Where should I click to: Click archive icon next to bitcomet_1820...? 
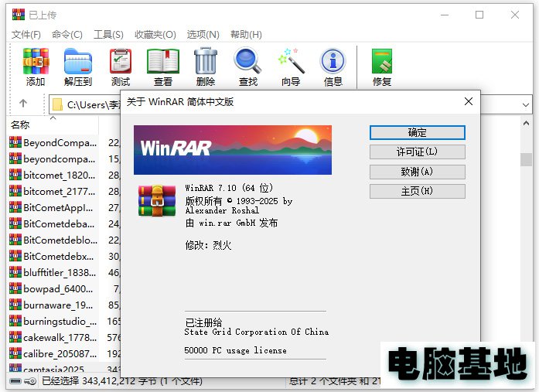15,175
